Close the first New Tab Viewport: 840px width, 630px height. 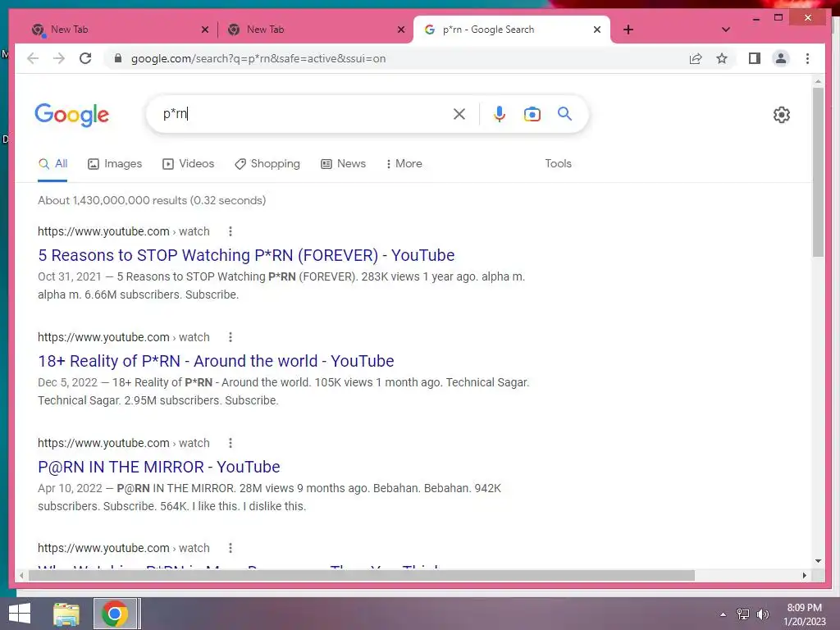click(204, 30)
